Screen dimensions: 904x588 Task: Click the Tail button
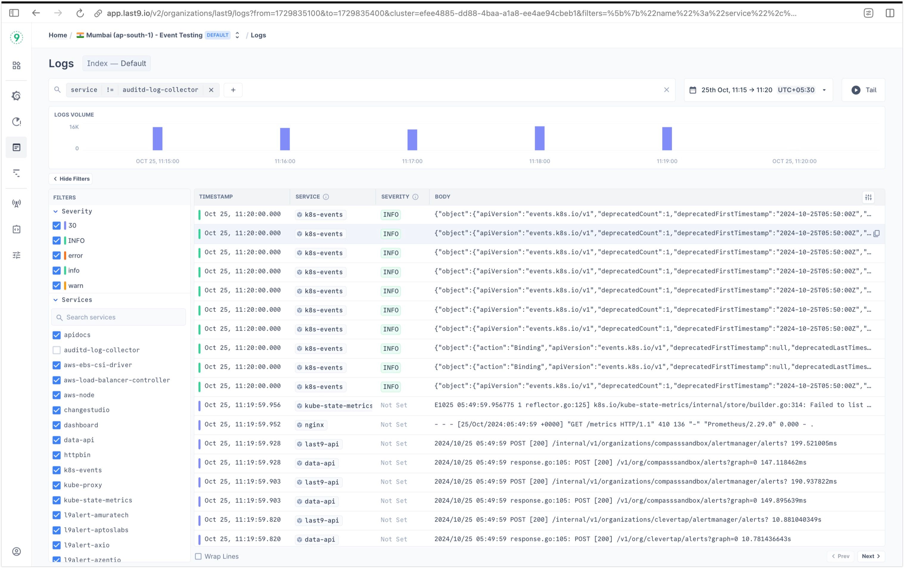click(863, 90)
